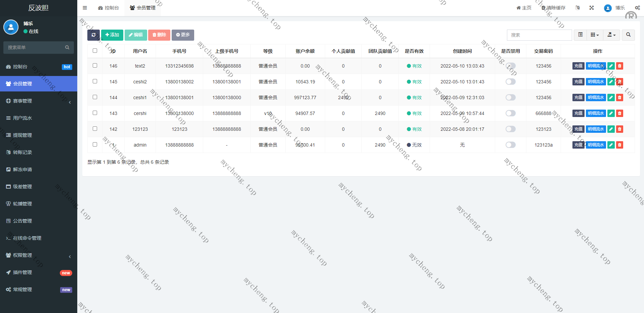Tick the select-all checkbox in the table header
This screenshot has width=644, height=313.
click(x=95, y=51)
